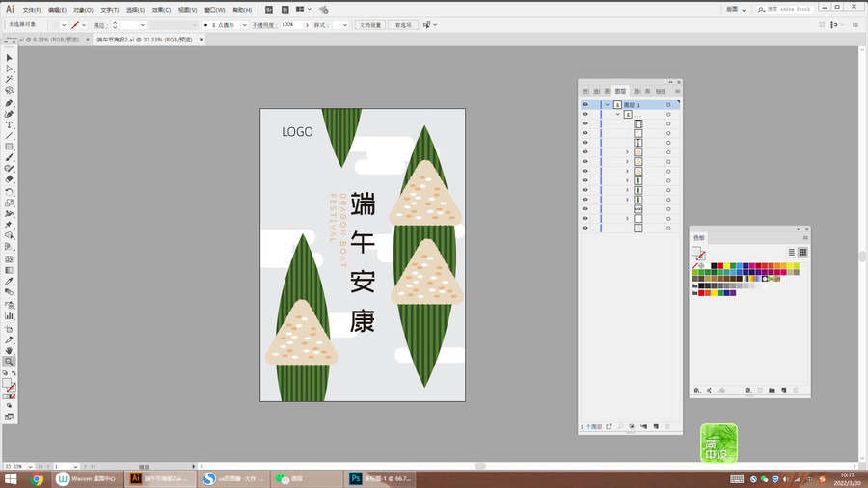The image size is (868, 488).
Task: Pick the None swatch in Swatches panel
Action: pos(694,266)
